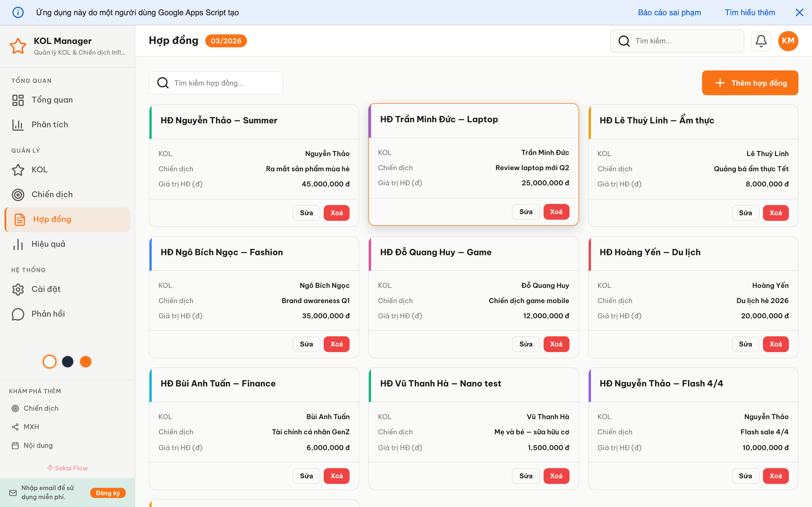Select the orange theme color circle
The height and width of the screenshot is (507, 812).
85,361
